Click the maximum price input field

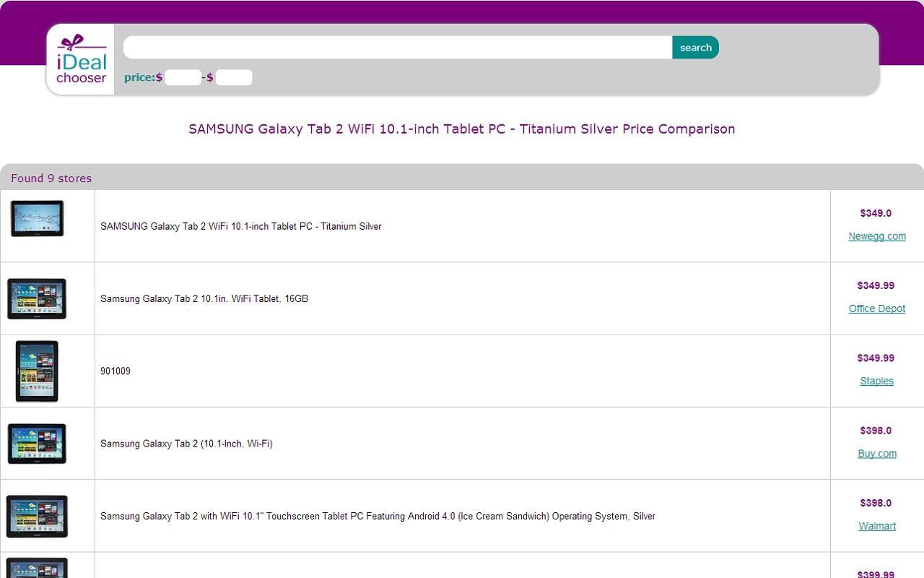tap(234, 77)
